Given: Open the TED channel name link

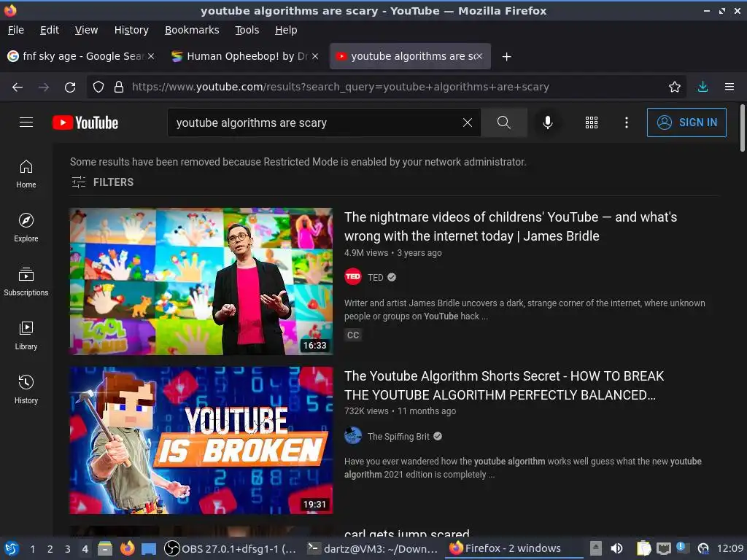Looking at the screenshot, I should [x=376, y=277].
